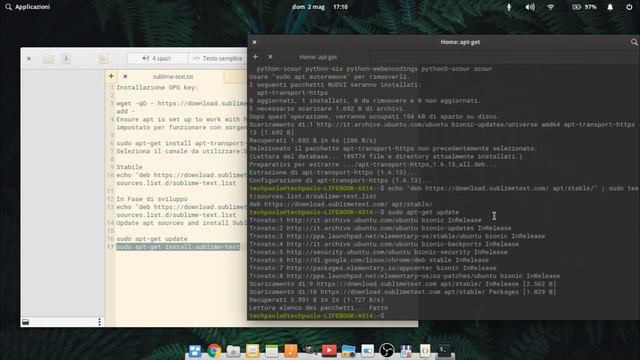Image resolution: width=640 pixels, height=360 pixels.
Task: Click the sidebar folder icon at bottom
Action: (25, 322)
